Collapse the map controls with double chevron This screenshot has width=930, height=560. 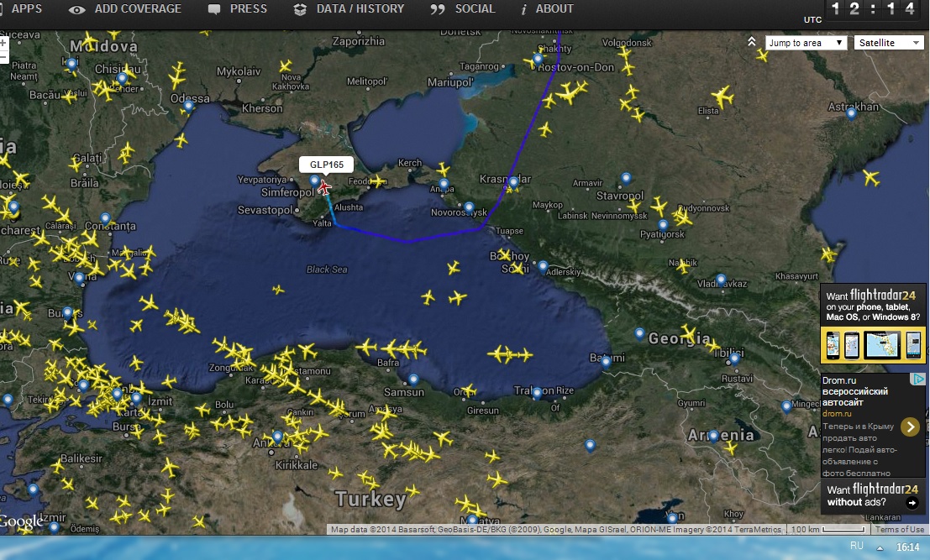(x=752, y=42)
